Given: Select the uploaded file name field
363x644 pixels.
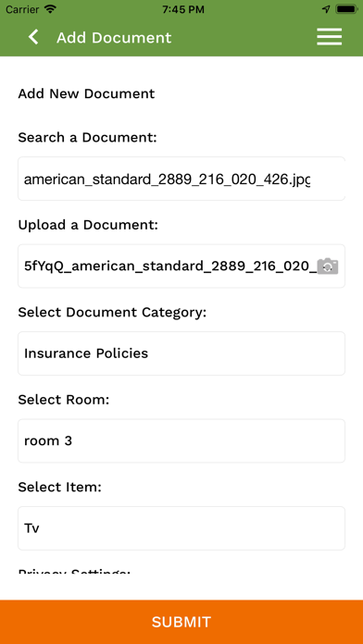Looking at the screenshot, I should click(x=181, y=266).
